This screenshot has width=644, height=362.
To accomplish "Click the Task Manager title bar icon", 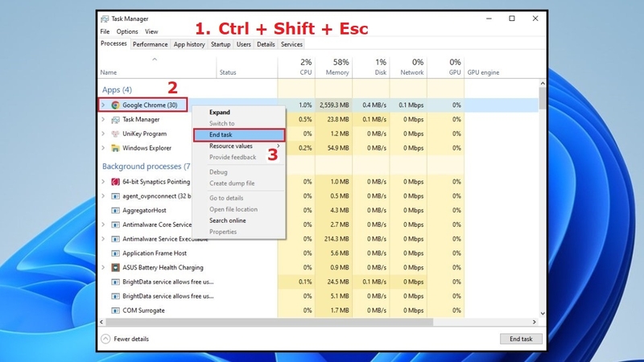I will click(105, 19).
